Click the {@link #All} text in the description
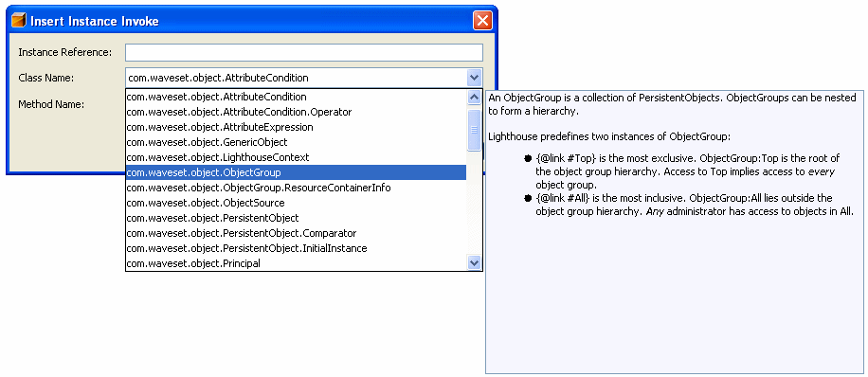 click(x=563, y=198)
